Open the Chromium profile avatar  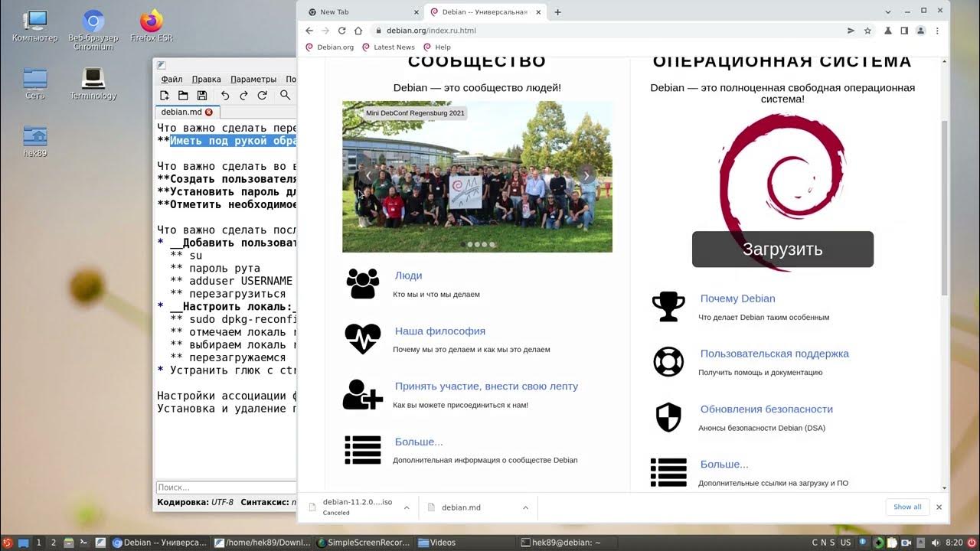[x=920, y=31]
